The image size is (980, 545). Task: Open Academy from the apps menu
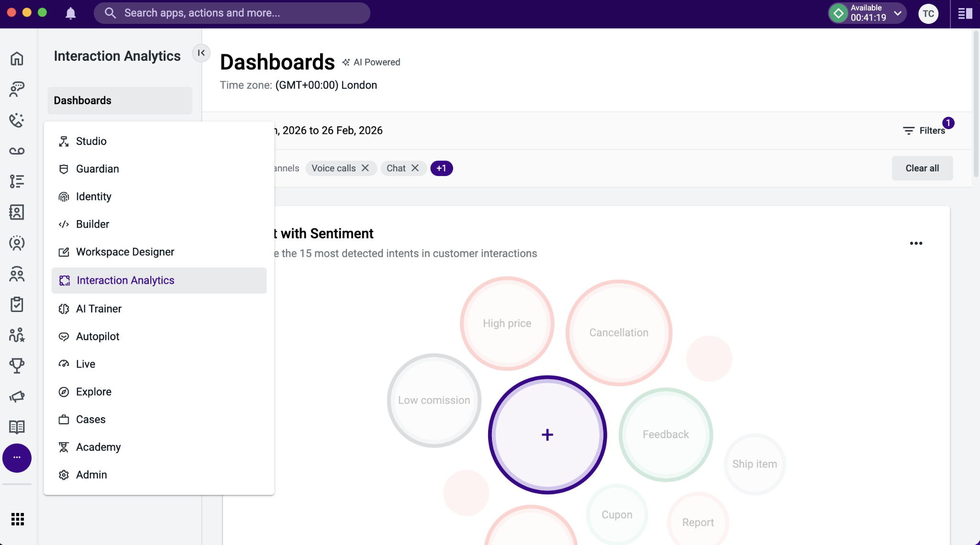coord(159,447)
